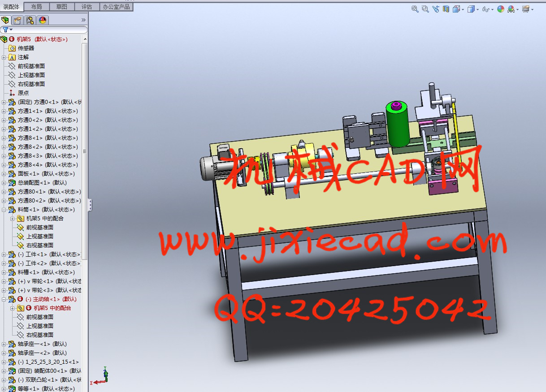Activate the Section View icon
546x392 pixels.
click(446, 9)
